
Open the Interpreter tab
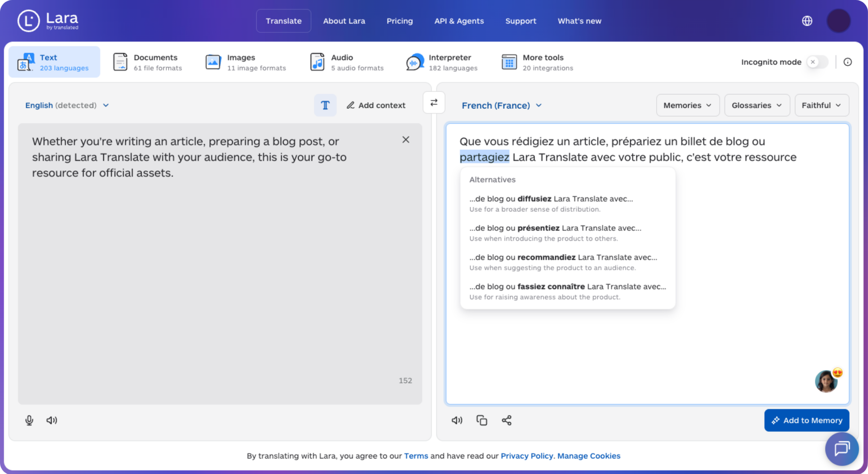pyautogui.click(x=442, y=62)
